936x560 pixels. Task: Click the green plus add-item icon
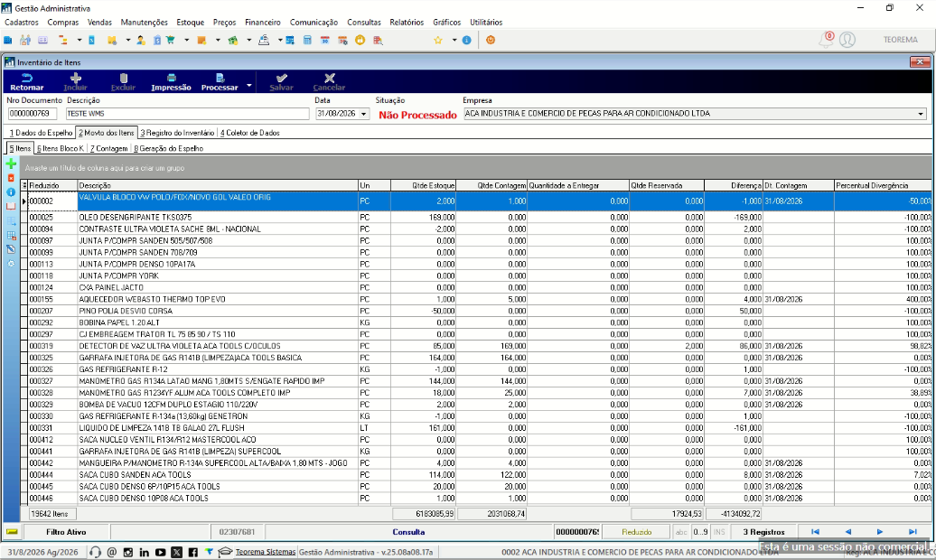11,163
